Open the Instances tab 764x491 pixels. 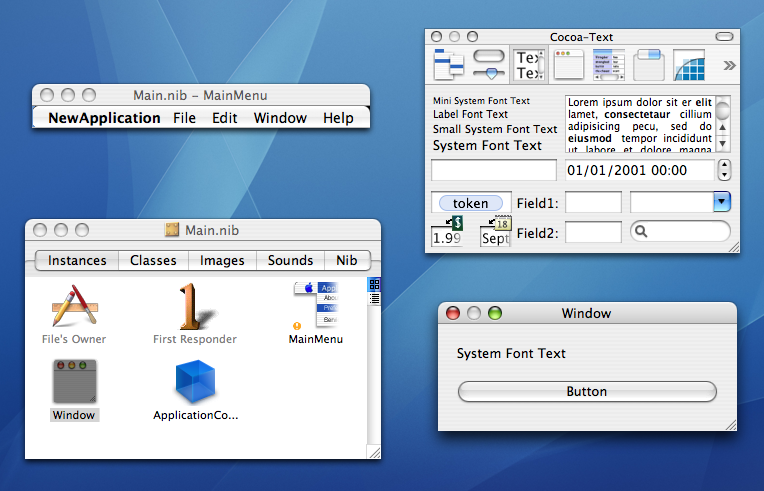pyautogui.click(x=77, y=261)
